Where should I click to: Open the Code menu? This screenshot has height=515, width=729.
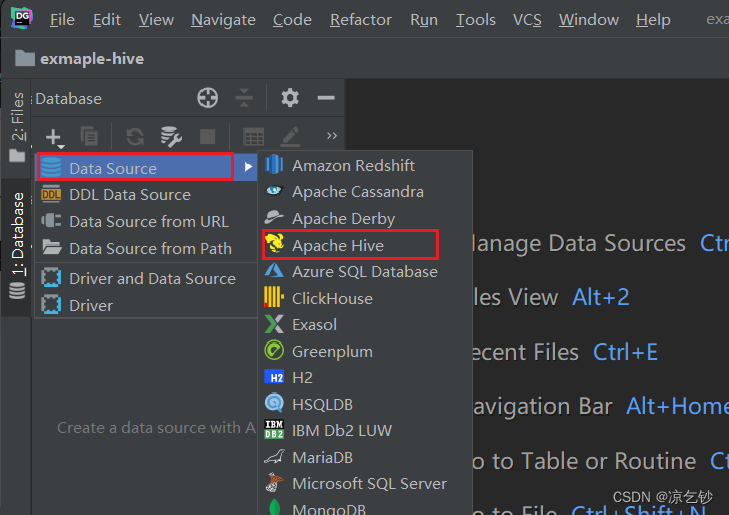pyautogui.click(x=292, y=20)
